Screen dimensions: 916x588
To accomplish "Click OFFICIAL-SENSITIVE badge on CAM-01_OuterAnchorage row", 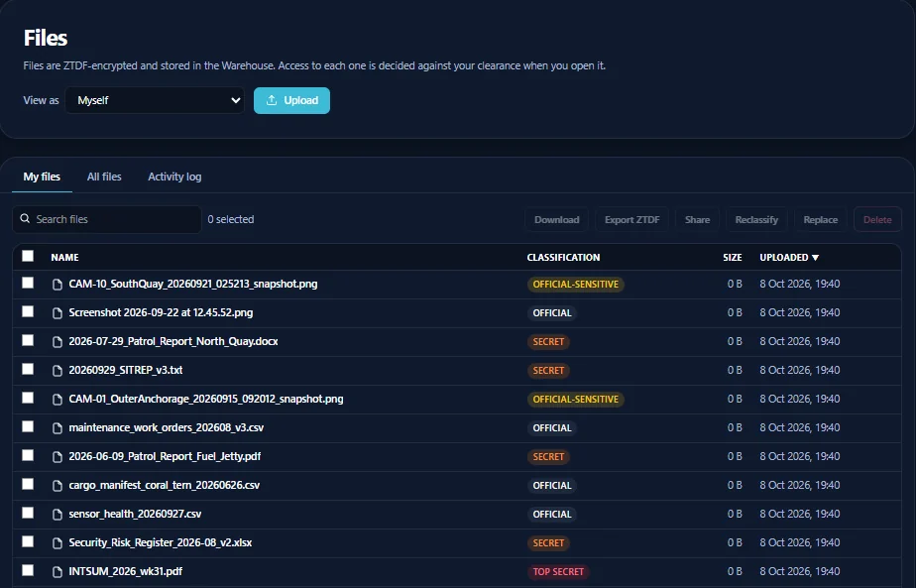I will 575,400.
